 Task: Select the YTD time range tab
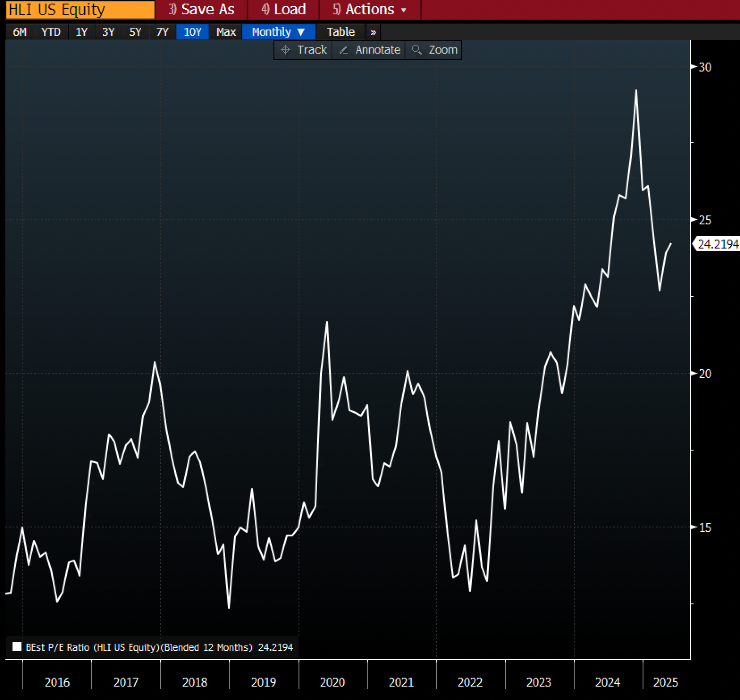[50, 32]
